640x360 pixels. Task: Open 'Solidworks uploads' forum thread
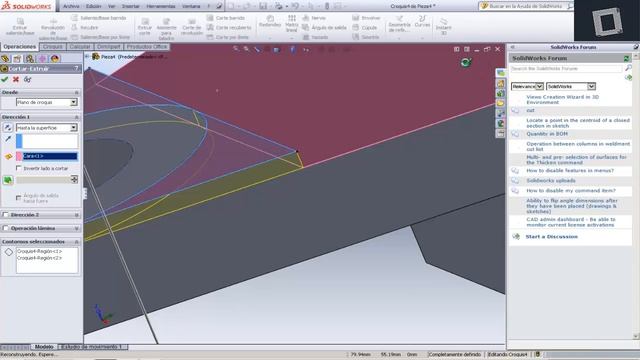point(551,180)
